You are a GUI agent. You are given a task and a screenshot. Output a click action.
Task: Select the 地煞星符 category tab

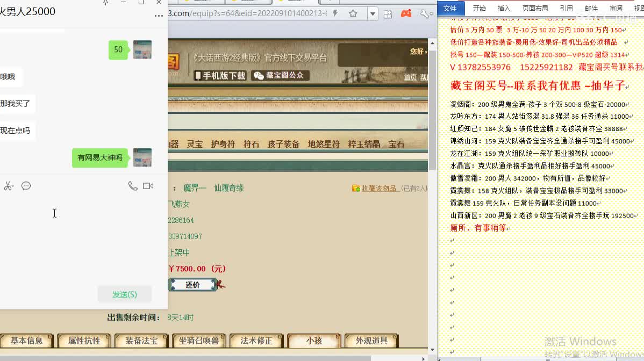click(x=324, y=144)
